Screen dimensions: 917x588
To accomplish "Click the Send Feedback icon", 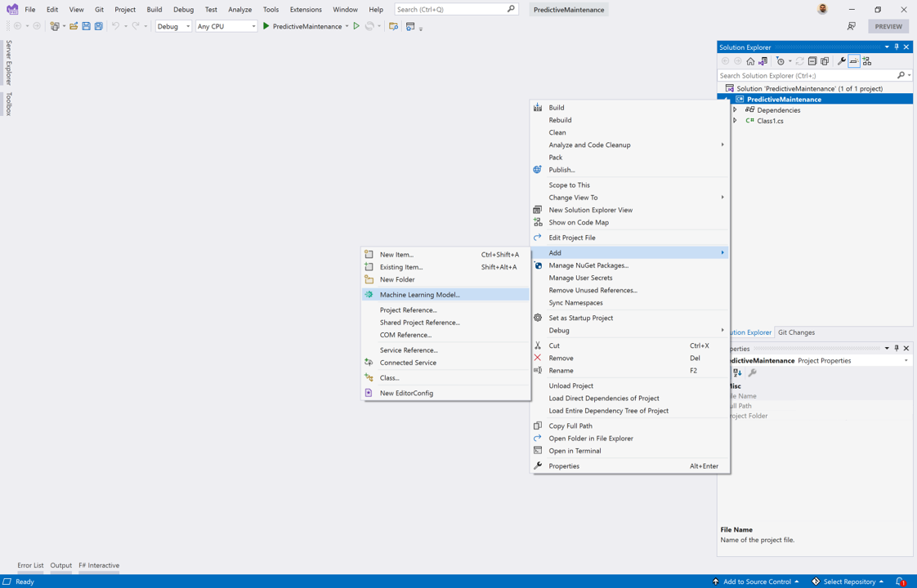I will click(x=852, y=26).
